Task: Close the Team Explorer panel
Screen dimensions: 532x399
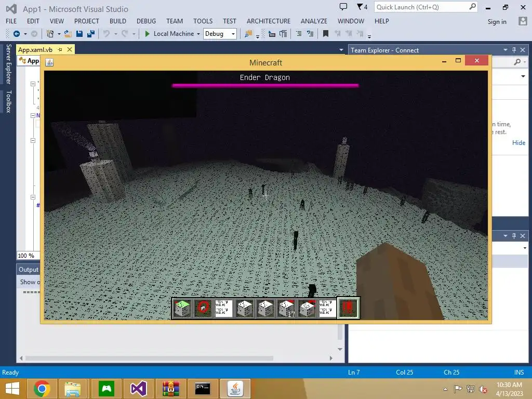Action: 523,50
